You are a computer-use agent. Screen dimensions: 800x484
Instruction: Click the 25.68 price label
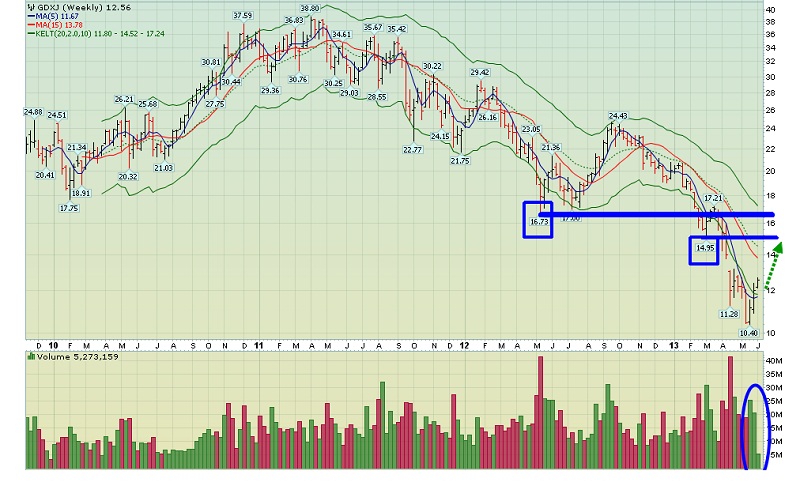click(147, 104)
